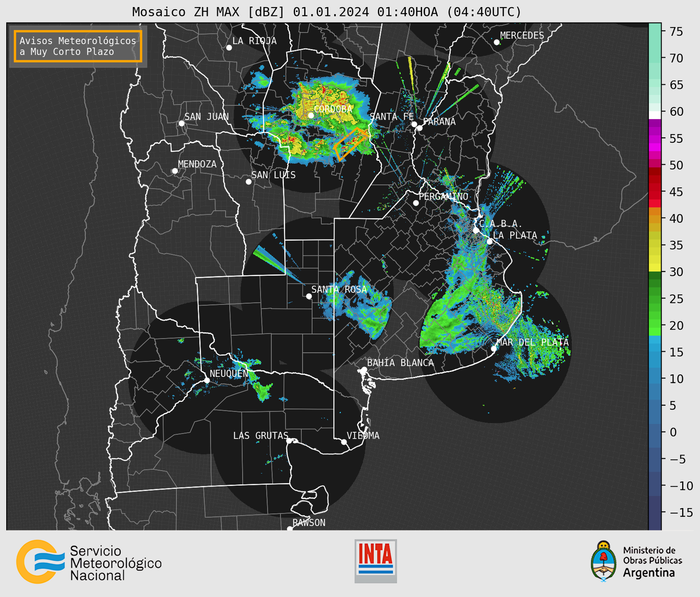Screen dimensions: 700x597
Task: Click the "C.A.B.A." city label
Action: (x=501, y=224)
